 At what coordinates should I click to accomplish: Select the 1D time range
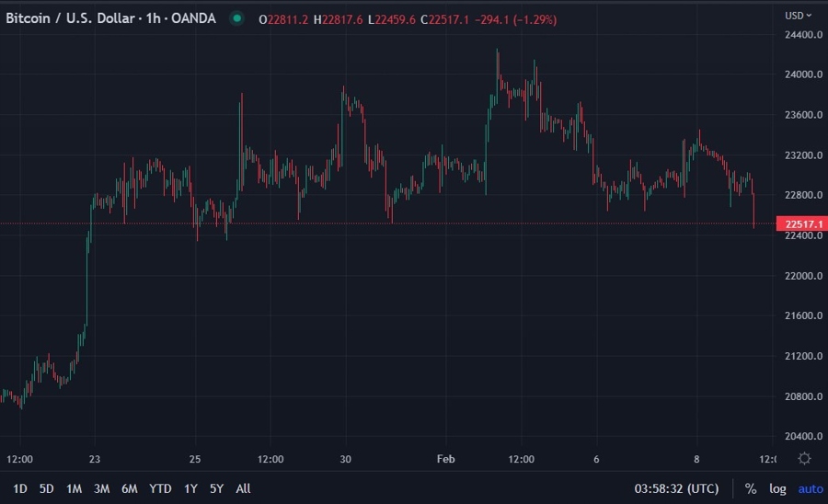(x=20, y=488)
